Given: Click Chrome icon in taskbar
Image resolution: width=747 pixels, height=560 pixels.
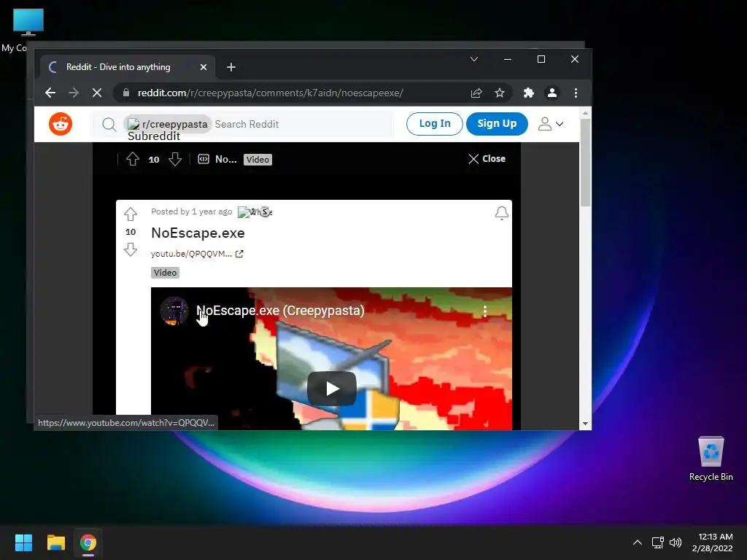Looking at the screenshot, I should pyautogui.click(x=88, y=542).
